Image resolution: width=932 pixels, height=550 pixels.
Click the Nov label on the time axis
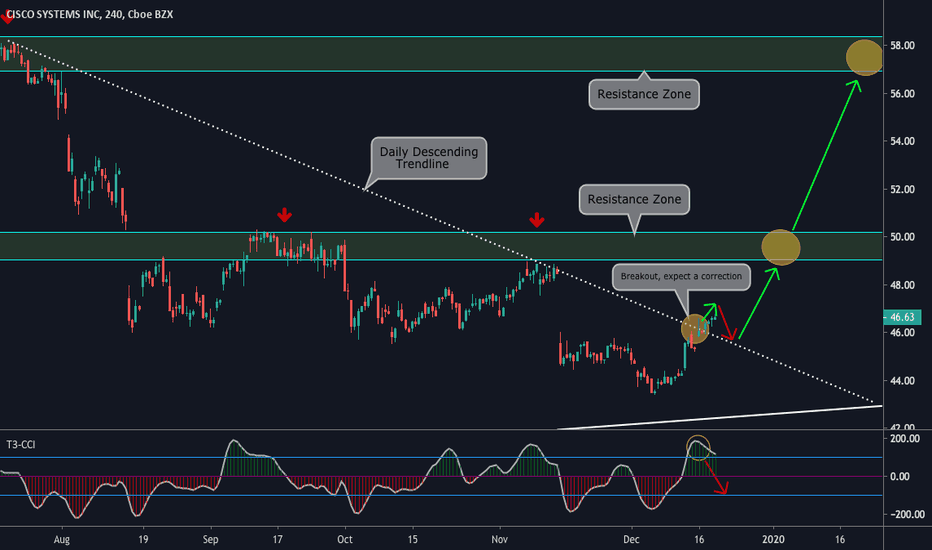coord(500,540)
